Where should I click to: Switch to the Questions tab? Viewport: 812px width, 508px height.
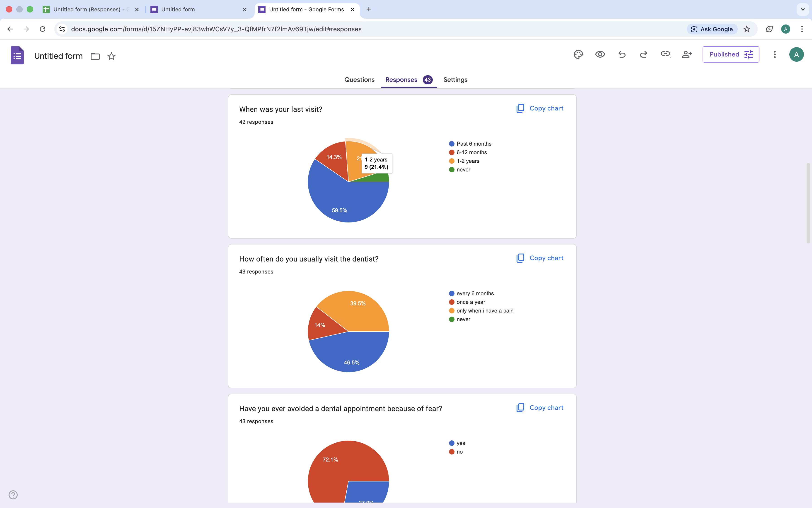pos(359,80)
